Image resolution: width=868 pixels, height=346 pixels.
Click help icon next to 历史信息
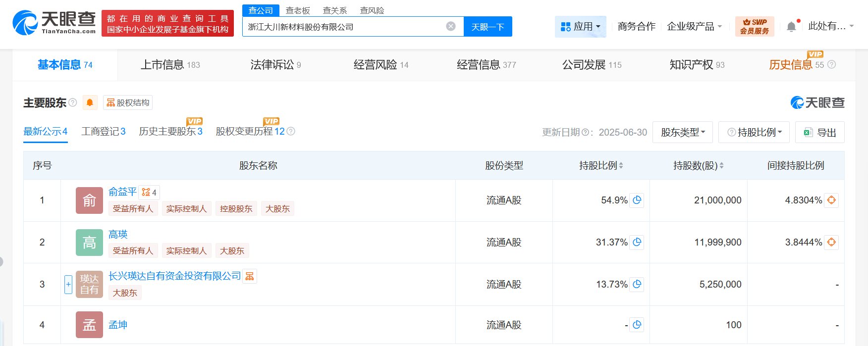(x=832, y=64)
